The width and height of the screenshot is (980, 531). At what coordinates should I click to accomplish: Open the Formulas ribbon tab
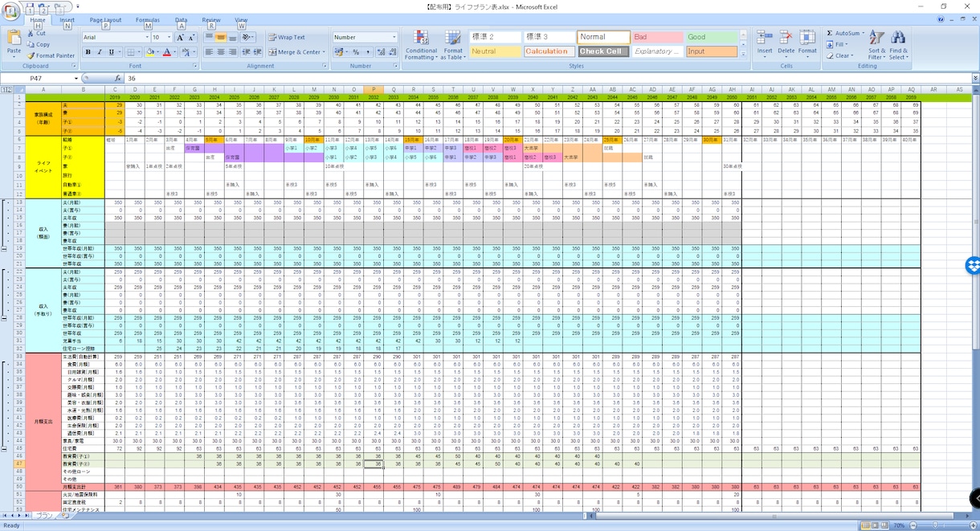click(148, 19)
